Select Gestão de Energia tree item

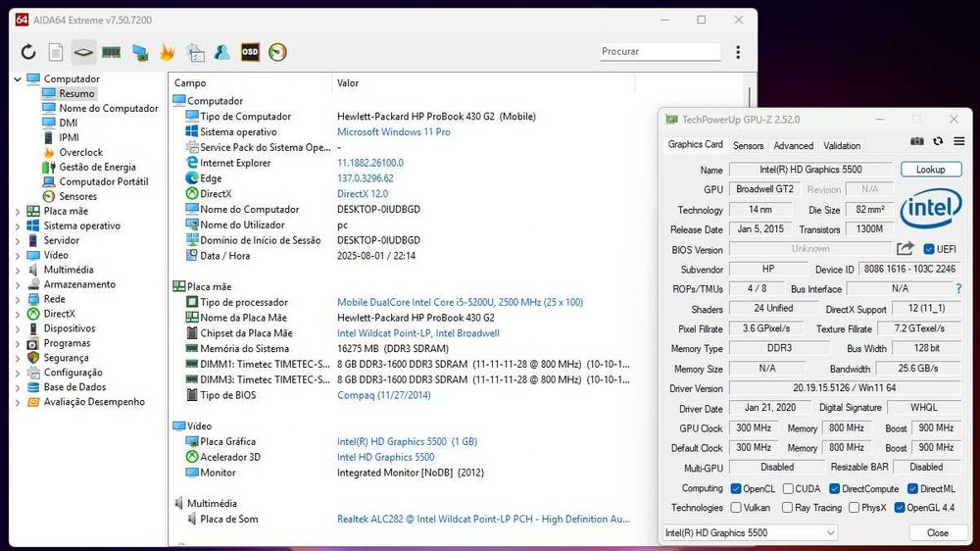coord(97,167)
